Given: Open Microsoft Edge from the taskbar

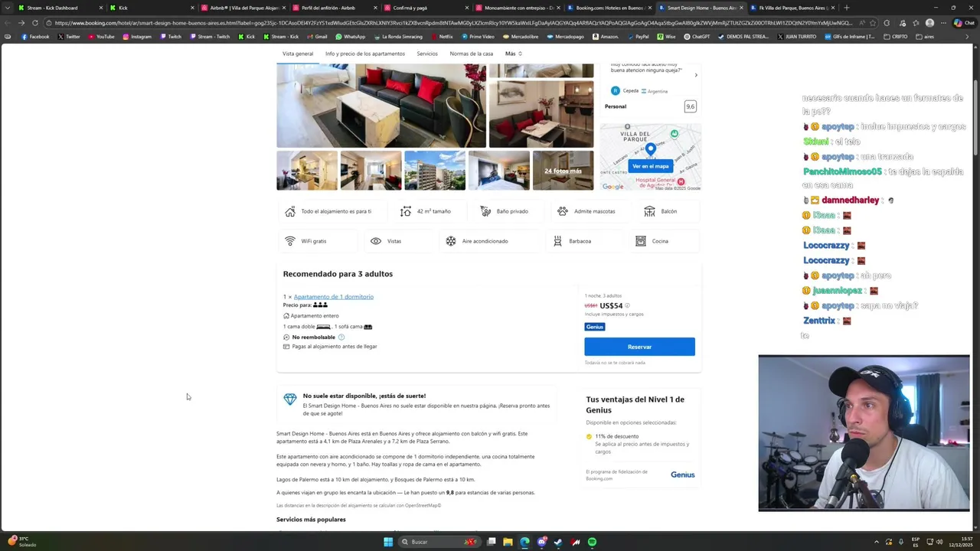Looking at the screenshot, I should coord(524,542).
